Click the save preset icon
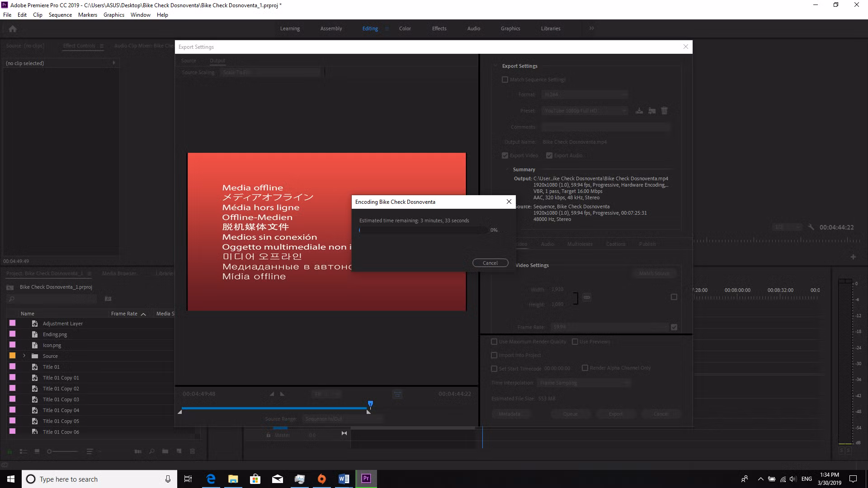The height and width of the screenshot is (488, 868). pos(639,111)
